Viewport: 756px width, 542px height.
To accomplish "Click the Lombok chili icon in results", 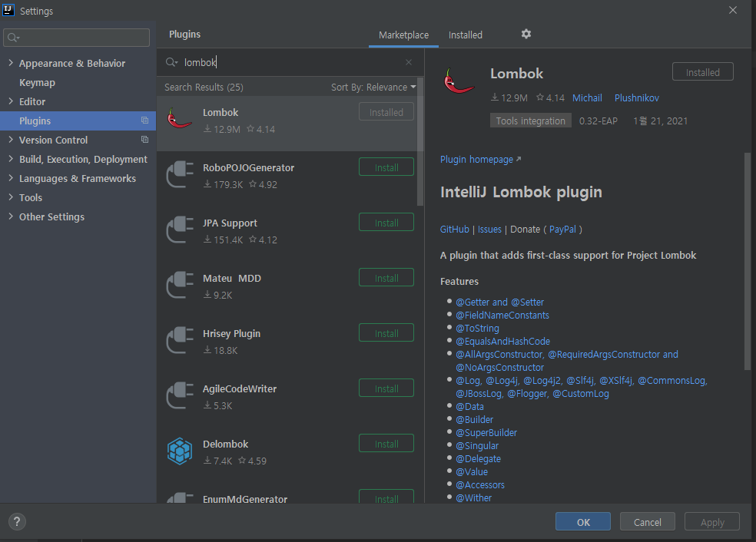I will (x=179, y=118).
